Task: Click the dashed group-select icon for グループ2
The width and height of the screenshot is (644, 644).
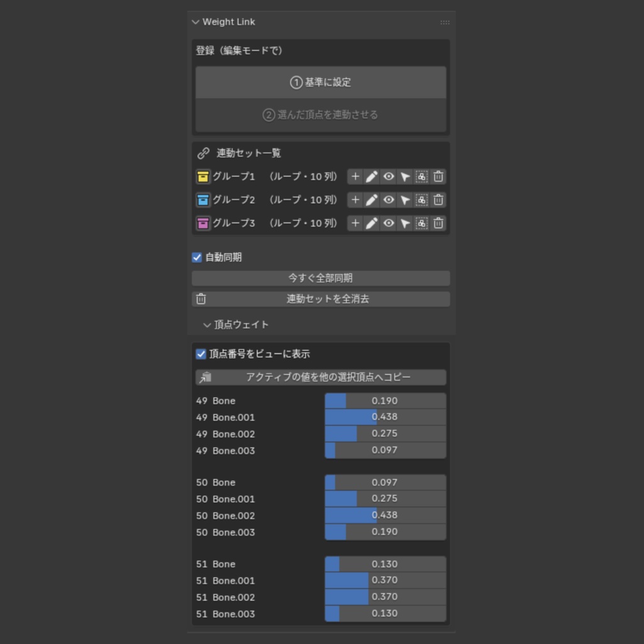Action: point(422,200)
